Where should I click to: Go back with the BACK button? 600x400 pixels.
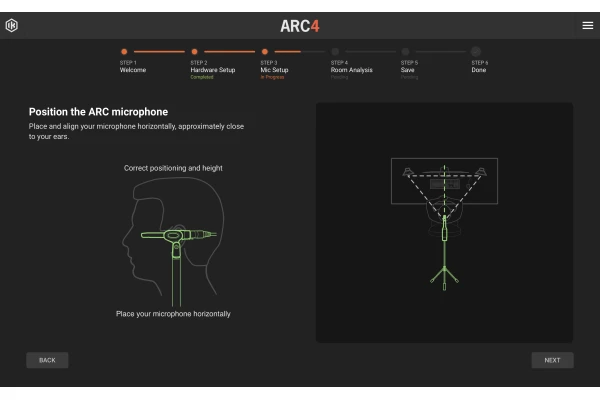coord(47,360)
